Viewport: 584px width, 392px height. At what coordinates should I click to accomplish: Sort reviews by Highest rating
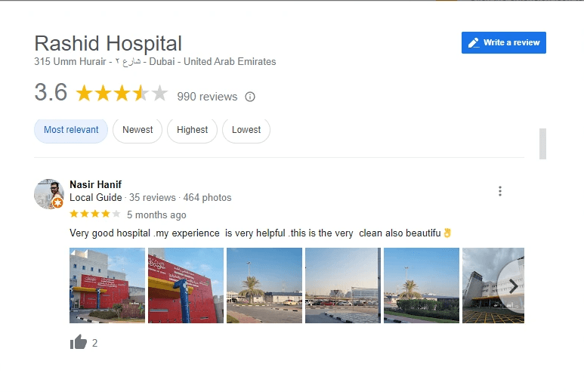192,130
